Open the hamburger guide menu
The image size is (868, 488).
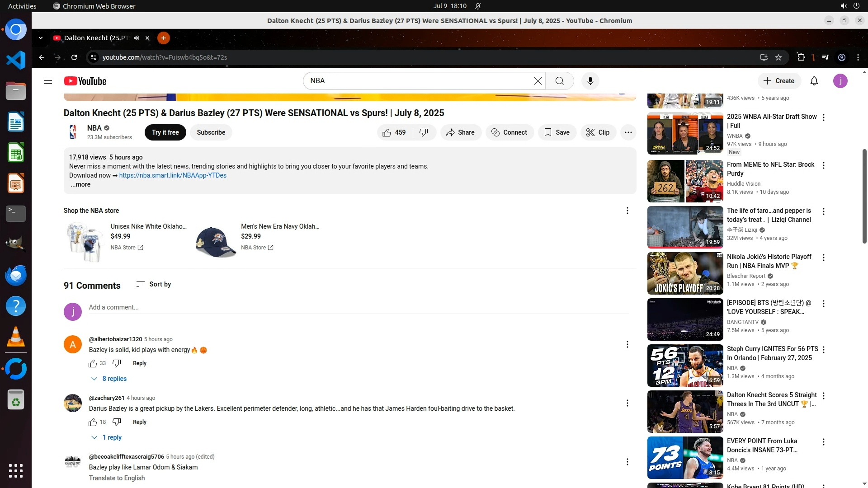click(48, 81)
